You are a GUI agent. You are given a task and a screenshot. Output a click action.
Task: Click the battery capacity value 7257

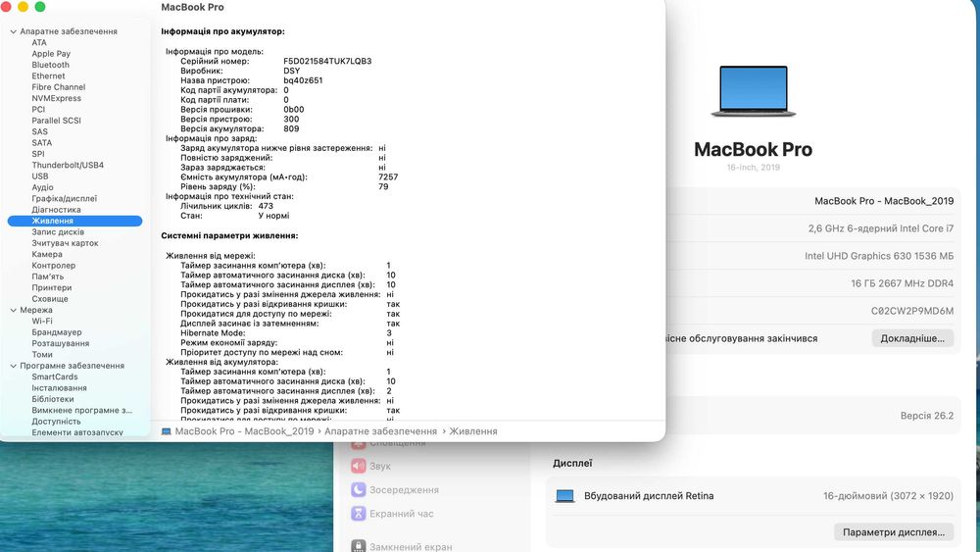click(388, 176)
